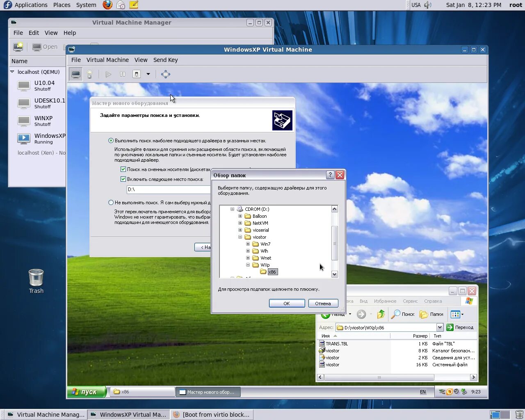Click the D:\ search path input field
The image size is (525, 420).
(169, 189)
